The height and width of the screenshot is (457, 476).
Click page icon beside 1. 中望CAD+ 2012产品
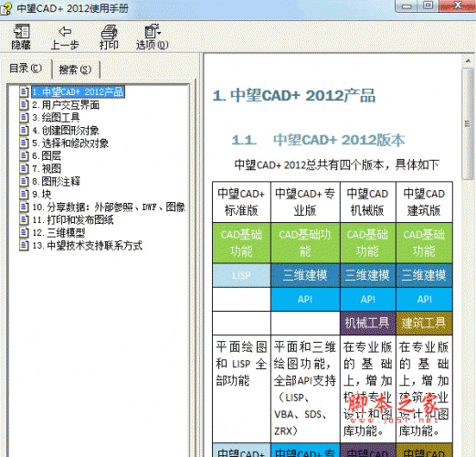(24, 92)
